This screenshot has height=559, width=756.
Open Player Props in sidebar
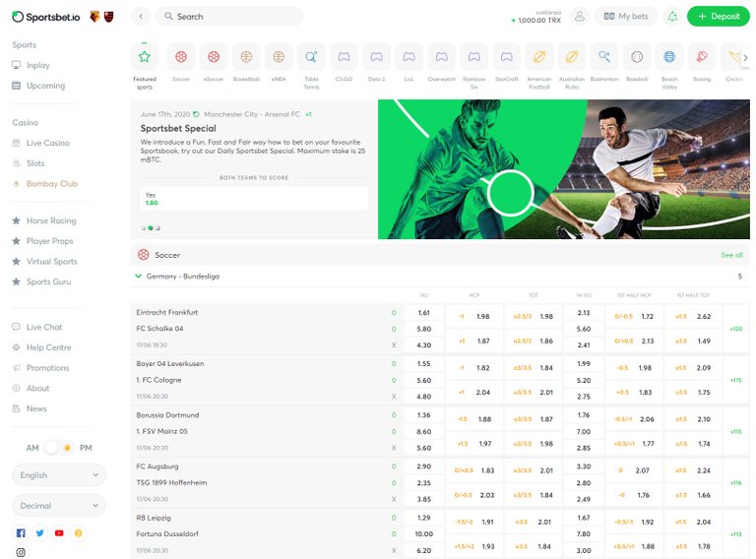tap(43, 241)
